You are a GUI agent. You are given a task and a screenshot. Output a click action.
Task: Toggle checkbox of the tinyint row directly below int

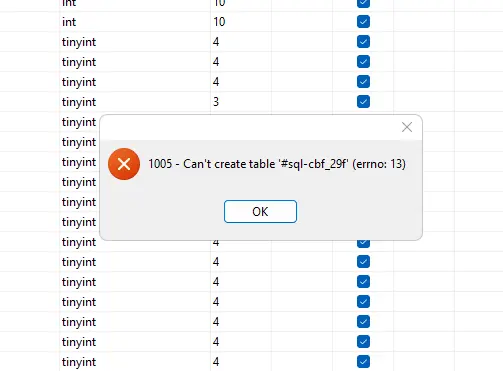(363, 42)
